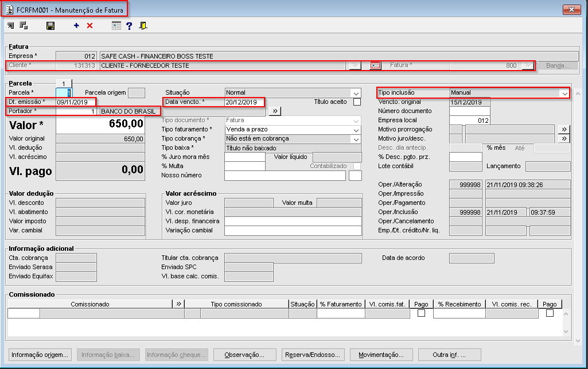Click the Data vencto. field 20/12/2019

click(244, 102)
